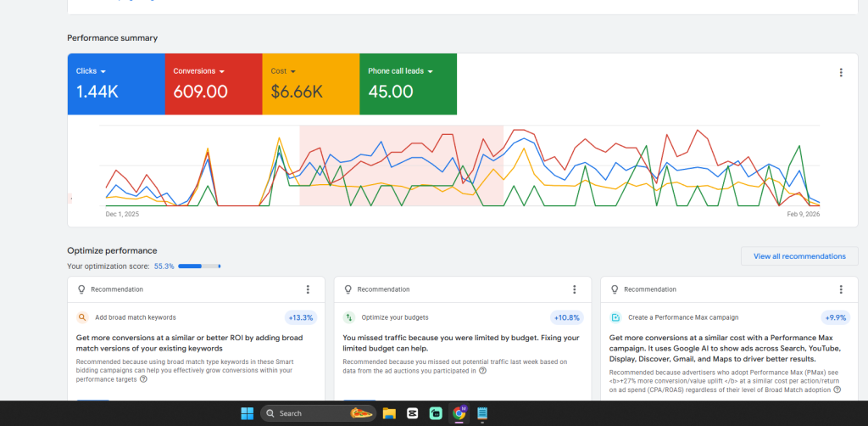Expand the Conversions metric dropdown
868x426 pixels.
(221, 71)
